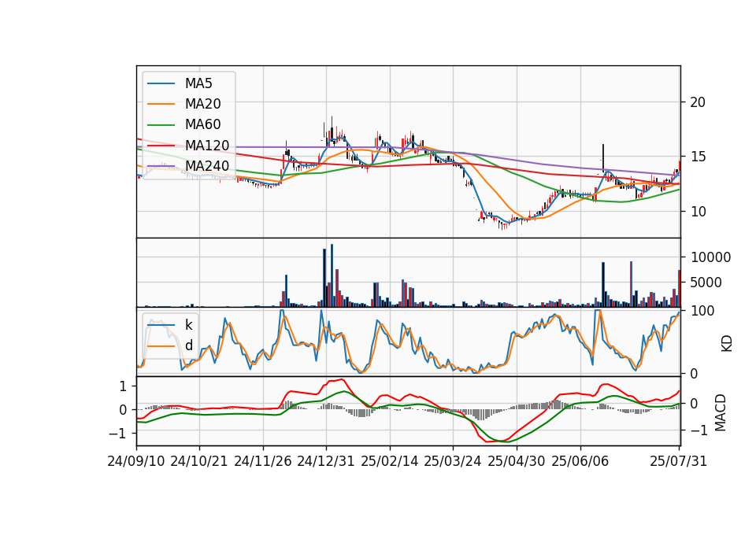This screenshot has height=543, width=756.
Task: Click the 25/06/06 date tick label
Action: click(x=580, y=461)
